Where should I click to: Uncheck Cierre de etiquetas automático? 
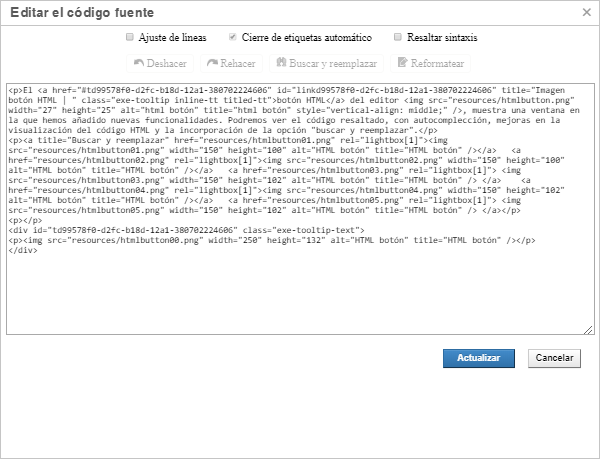233,37
